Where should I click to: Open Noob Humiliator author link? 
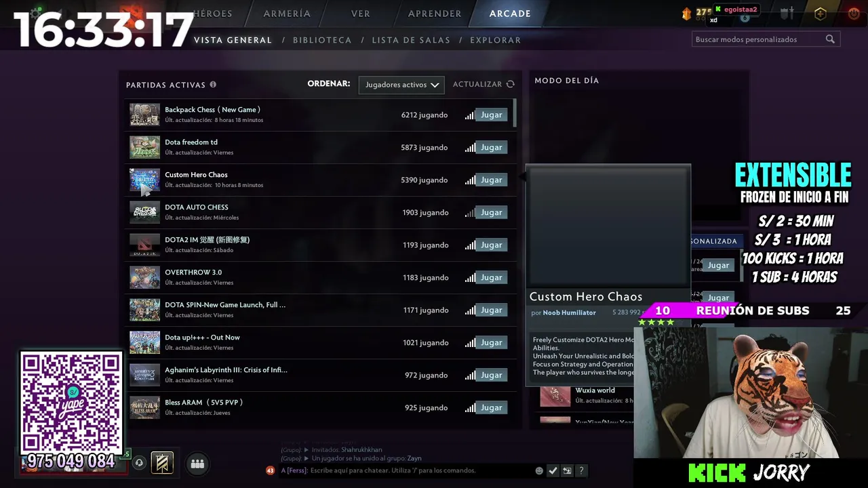569,312
